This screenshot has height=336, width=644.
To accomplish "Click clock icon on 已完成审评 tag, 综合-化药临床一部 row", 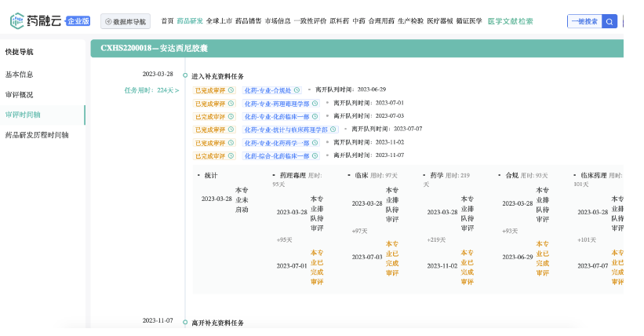I will click(x=231, y=156).
